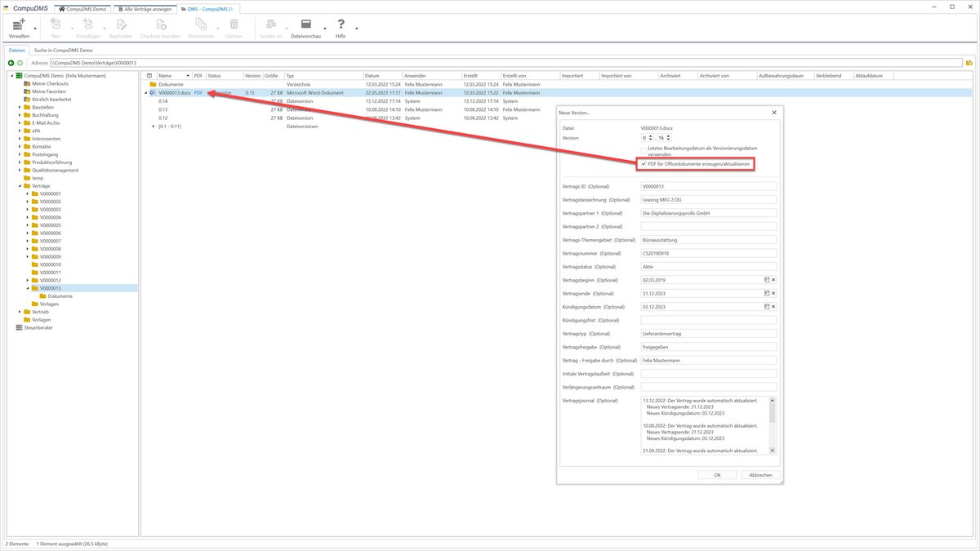Clear the Vertragsbeginn date with X
This screenshot has height=551, width=980.
773,280
